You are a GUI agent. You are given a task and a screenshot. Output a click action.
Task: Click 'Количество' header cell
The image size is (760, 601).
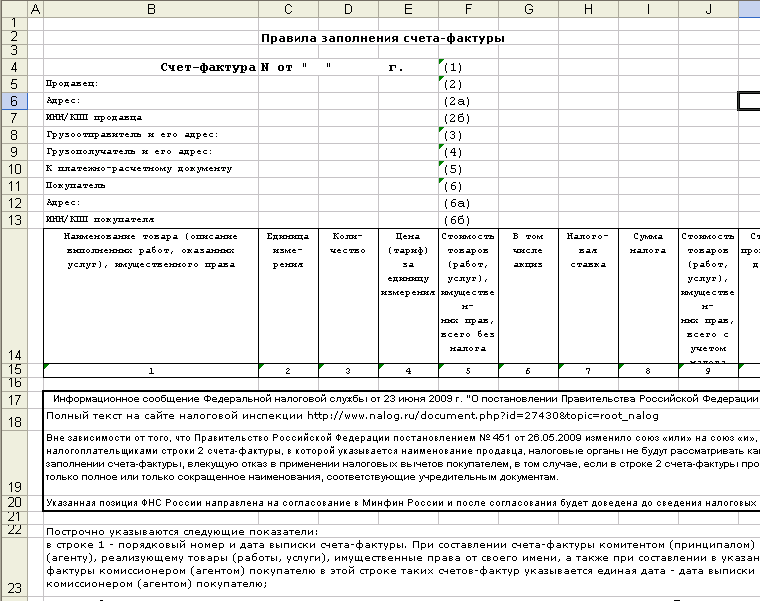click(x=348, y=296)
